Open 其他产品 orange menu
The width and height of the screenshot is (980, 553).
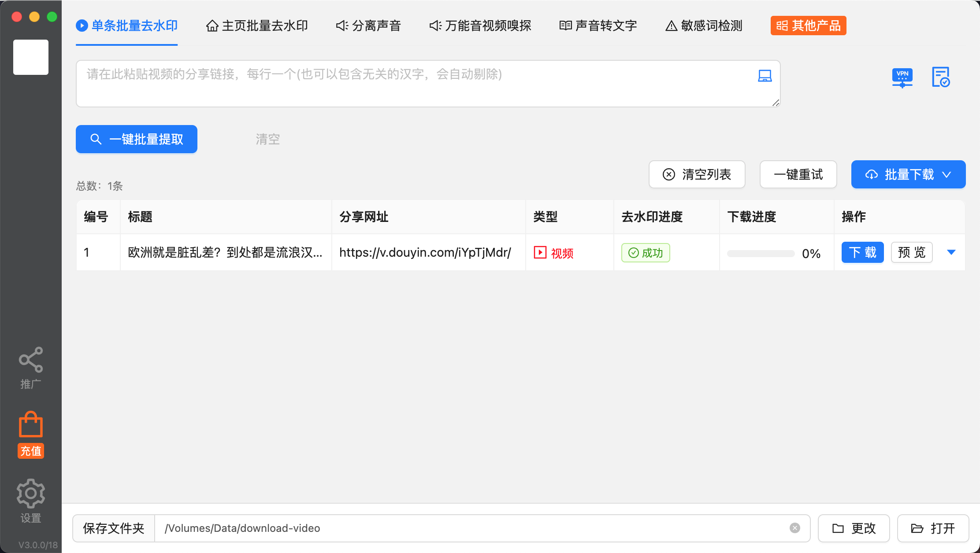[x=808, y=26]
